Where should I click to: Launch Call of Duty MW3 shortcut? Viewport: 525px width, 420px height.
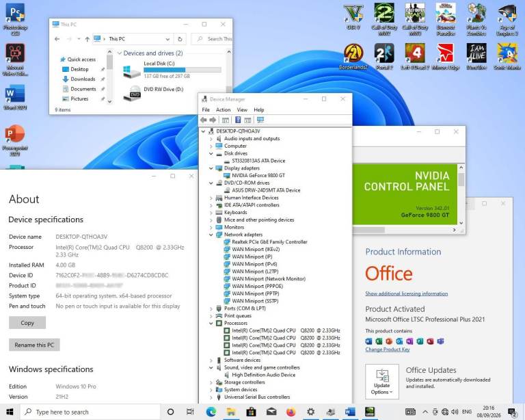(415, 19)
